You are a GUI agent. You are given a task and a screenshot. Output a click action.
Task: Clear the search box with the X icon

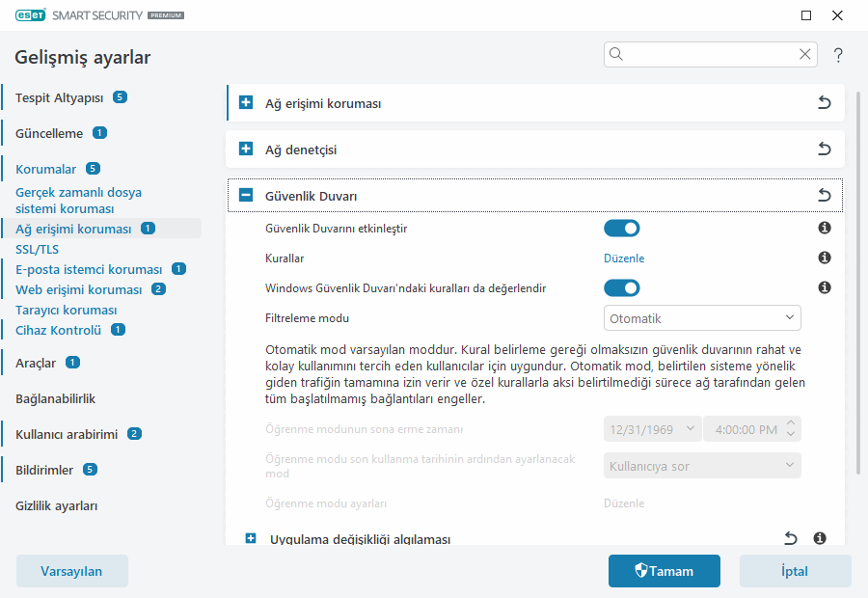click(x=804, y=55)
